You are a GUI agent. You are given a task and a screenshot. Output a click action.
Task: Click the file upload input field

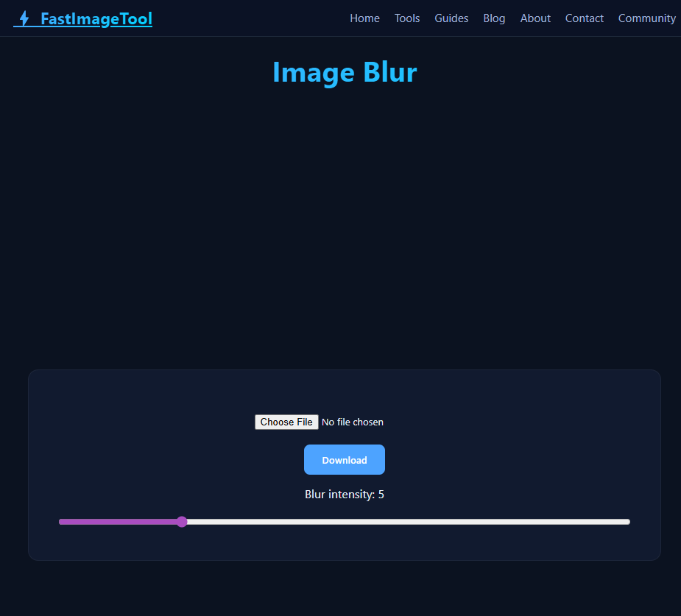pos(319,422)
